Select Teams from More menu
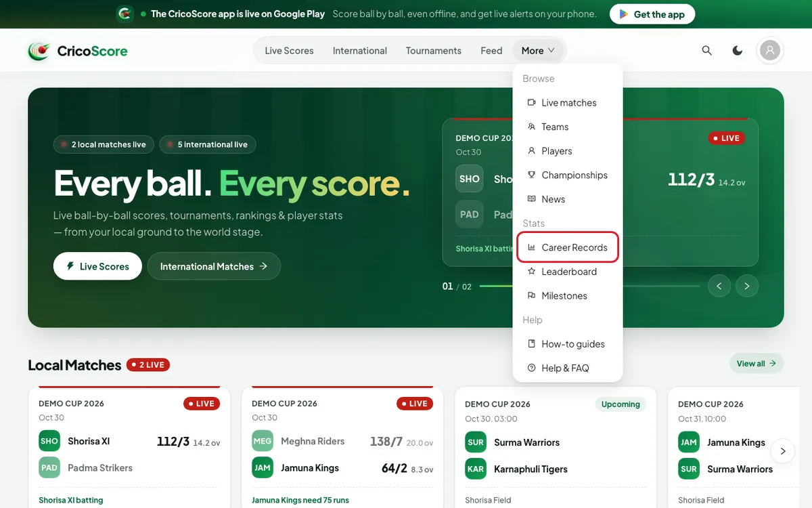The height and width of the screenshot is (508, 812). 568,127
